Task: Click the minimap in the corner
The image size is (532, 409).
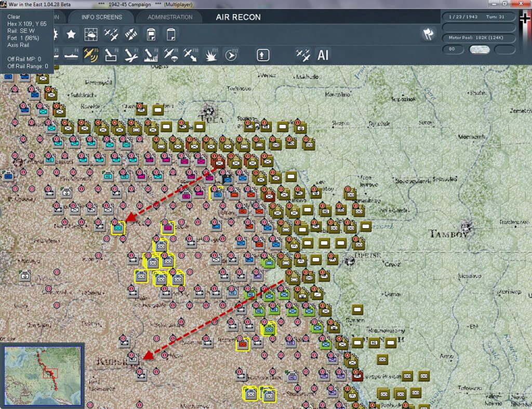Action: click(x=43, y=376)
